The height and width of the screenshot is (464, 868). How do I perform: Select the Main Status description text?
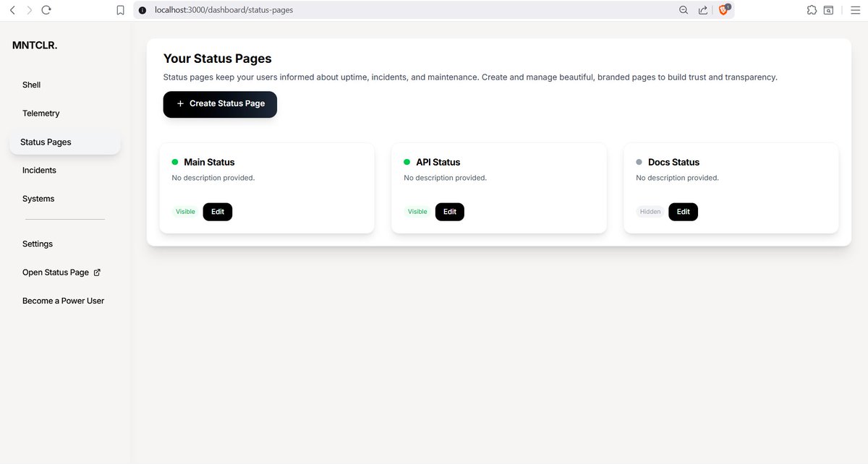coord(213,178)
